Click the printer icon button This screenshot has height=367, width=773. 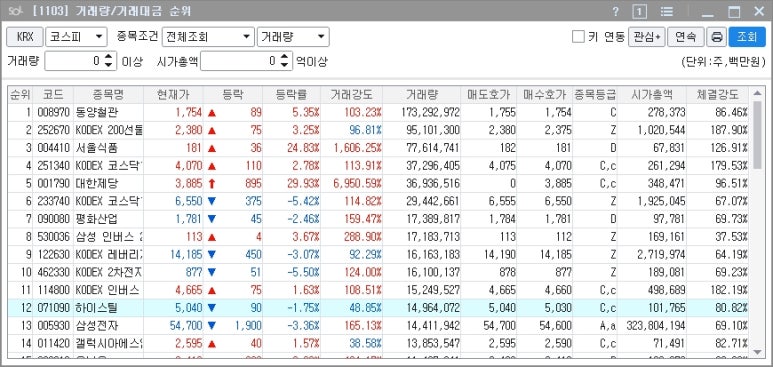(x=717, y=37)
